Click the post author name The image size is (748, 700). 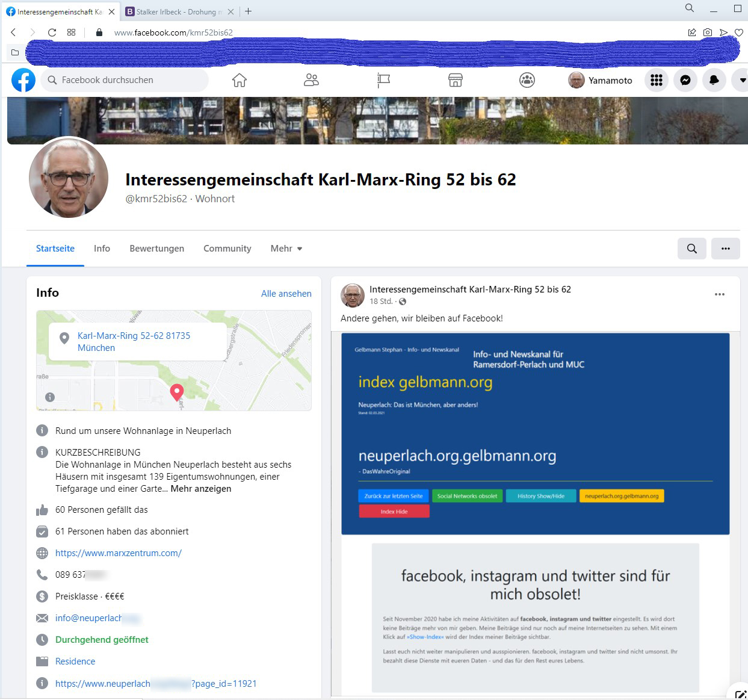[x=470, y=290]
